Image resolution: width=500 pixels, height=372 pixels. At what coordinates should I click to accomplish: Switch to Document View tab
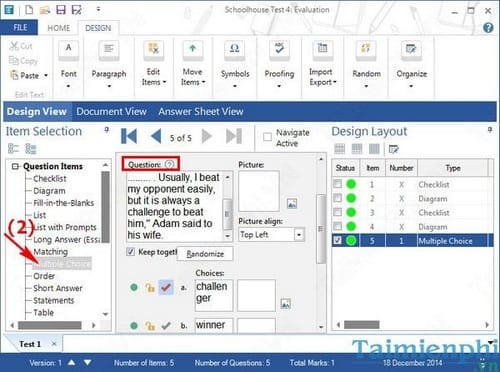111,111
